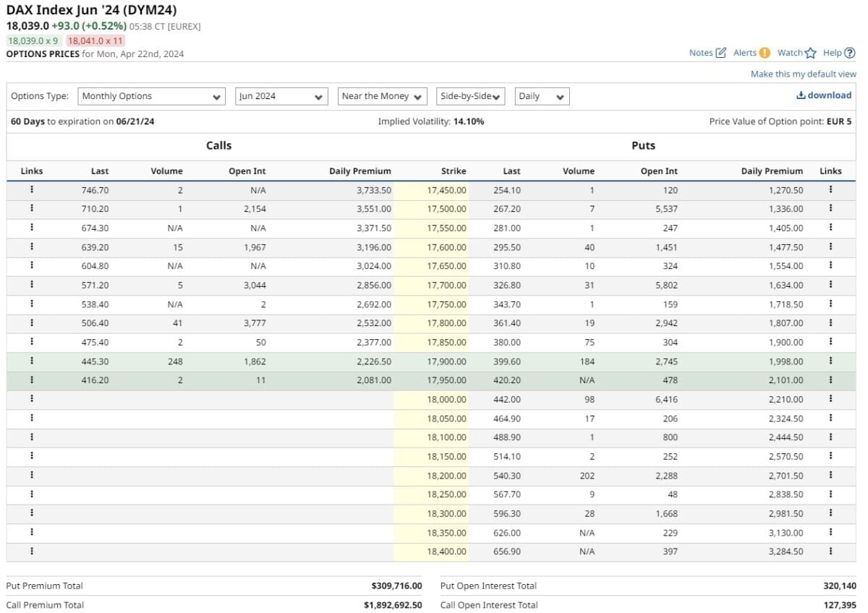Viewport: 868px width, 613px height.
Task: Open Links menu for the 17,900 put
Action: click(830, 361)
